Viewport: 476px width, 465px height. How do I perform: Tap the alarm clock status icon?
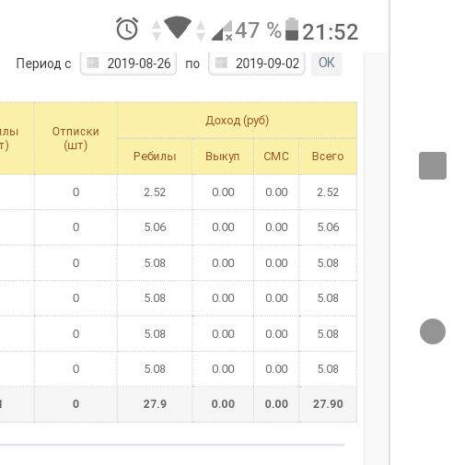pos(127,29)
